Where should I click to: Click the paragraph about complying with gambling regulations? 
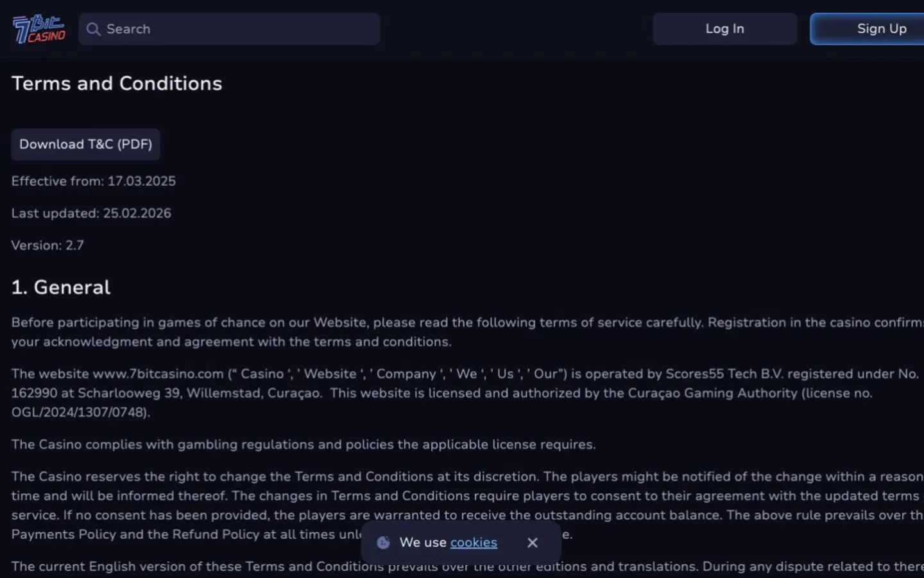304,444
